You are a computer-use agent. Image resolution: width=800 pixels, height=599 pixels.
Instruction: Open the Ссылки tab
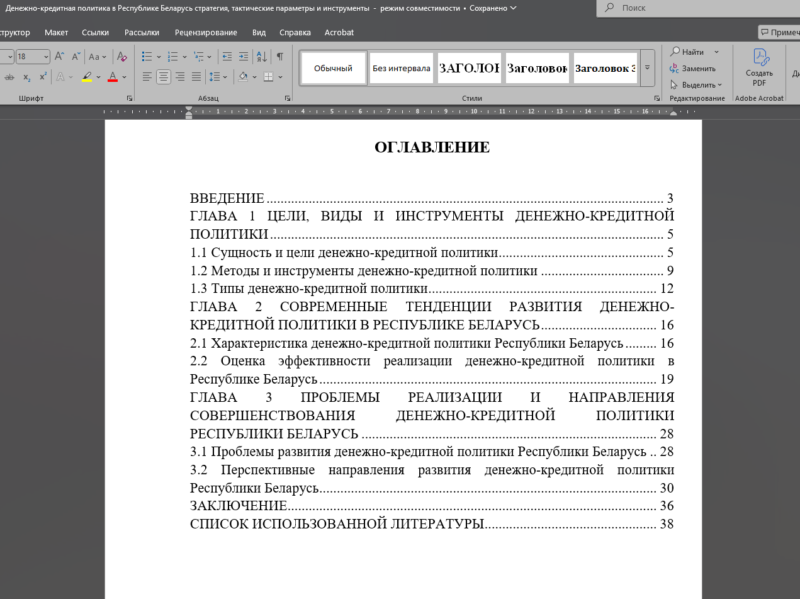[95, 32]
